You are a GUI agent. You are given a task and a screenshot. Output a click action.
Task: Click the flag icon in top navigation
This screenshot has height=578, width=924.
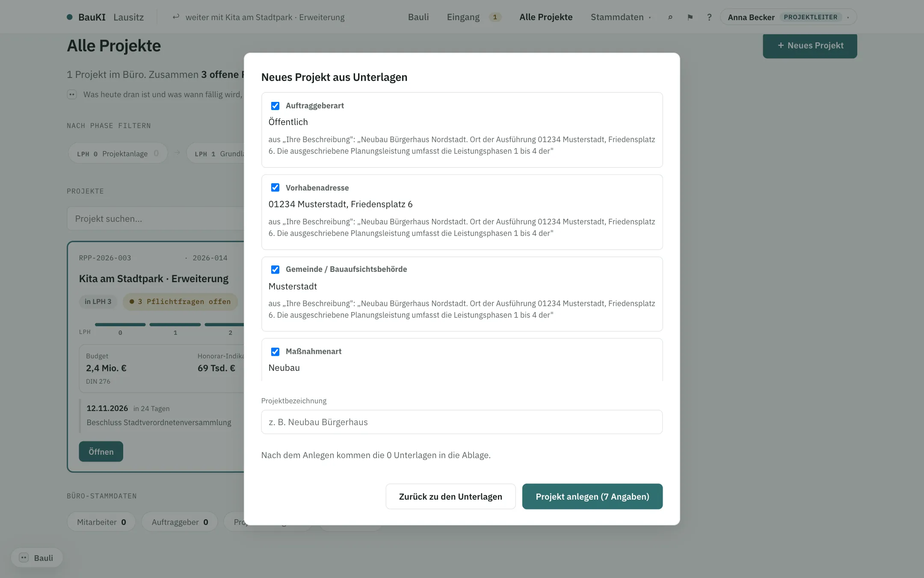point(690,17)
